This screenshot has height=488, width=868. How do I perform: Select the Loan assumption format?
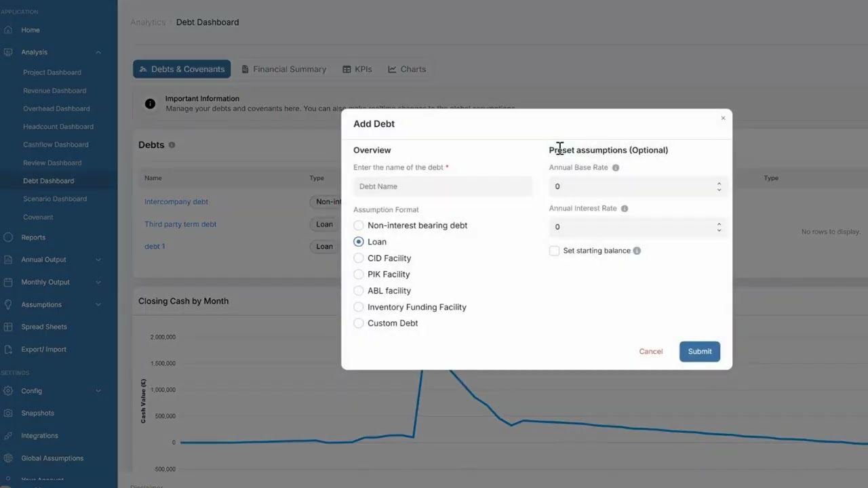[x=359, y=242]
